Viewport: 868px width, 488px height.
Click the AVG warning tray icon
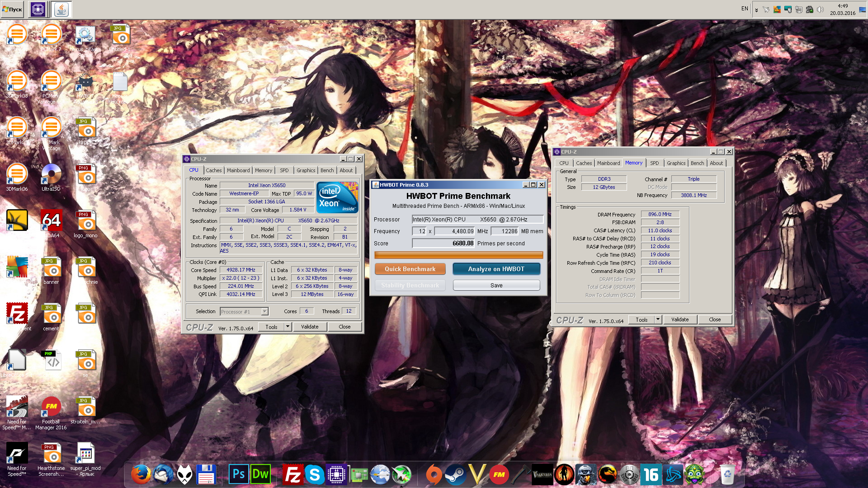click(777, 9)
